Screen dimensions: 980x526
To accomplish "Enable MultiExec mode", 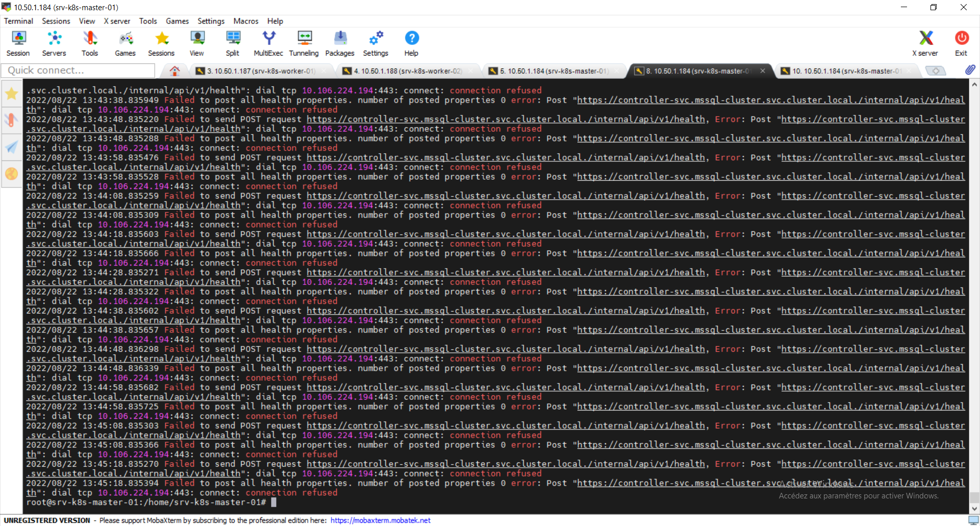I will click(x=267, y=43).
